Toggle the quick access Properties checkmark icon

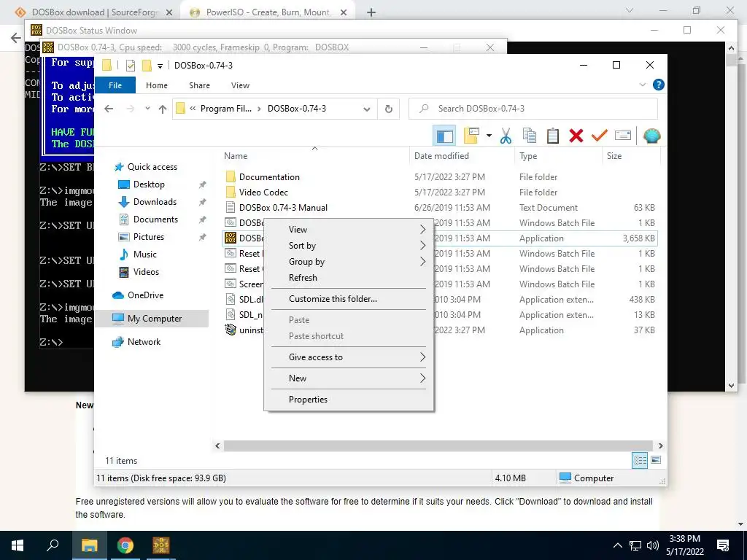click(131, 66)
